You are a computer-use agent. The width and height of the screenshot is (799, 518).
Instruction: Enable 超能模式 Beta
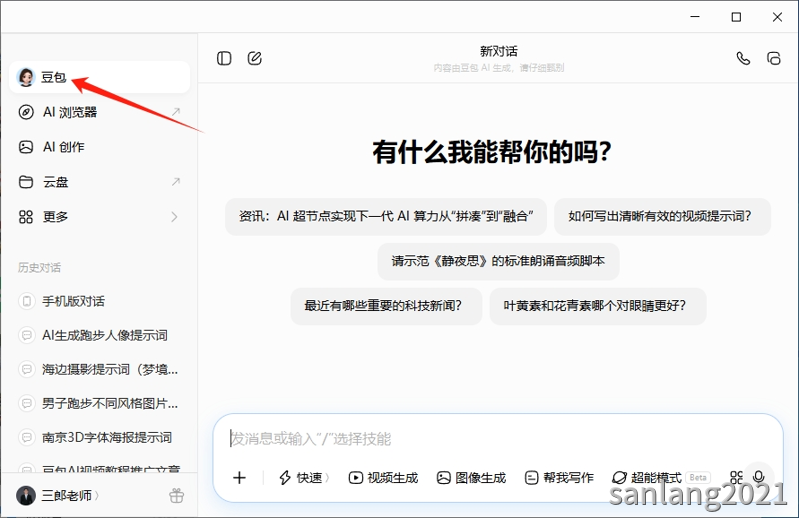pos(660,478)
